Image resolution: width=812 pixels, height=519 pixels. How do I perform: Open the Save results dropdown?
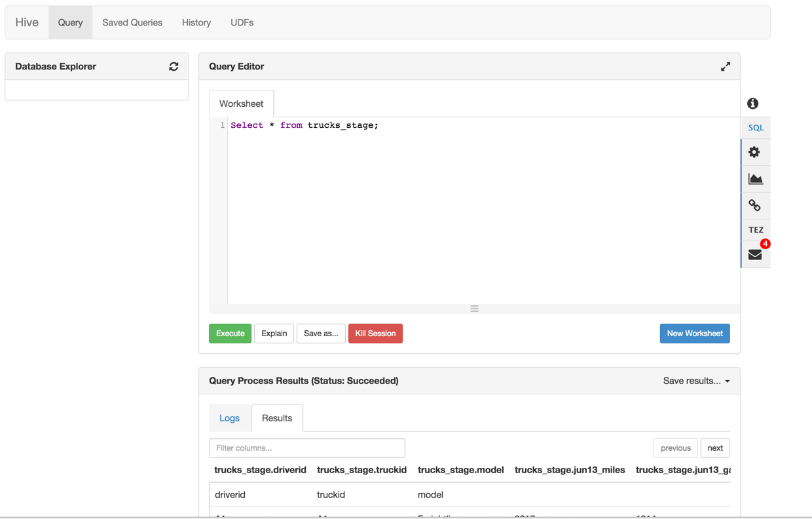[697, 380]
